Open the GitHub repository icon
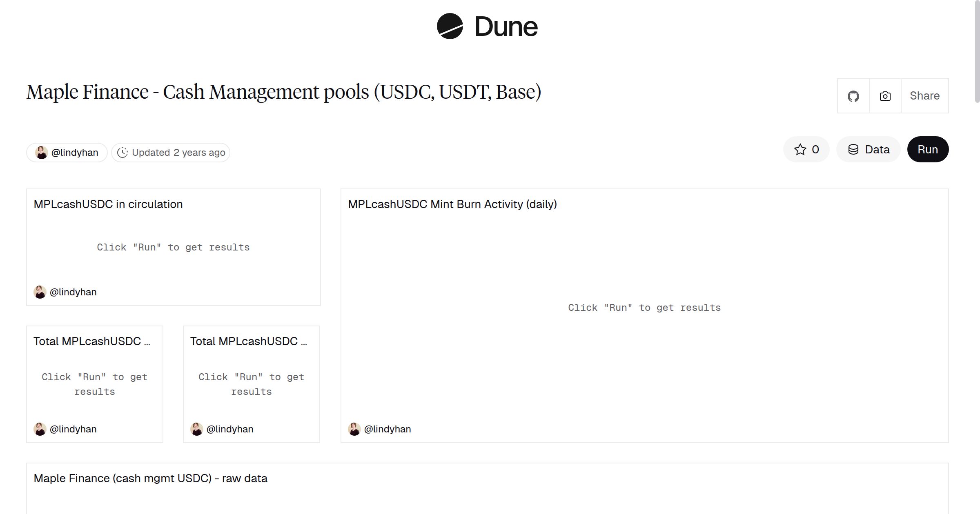 click(x=853, y=96)
